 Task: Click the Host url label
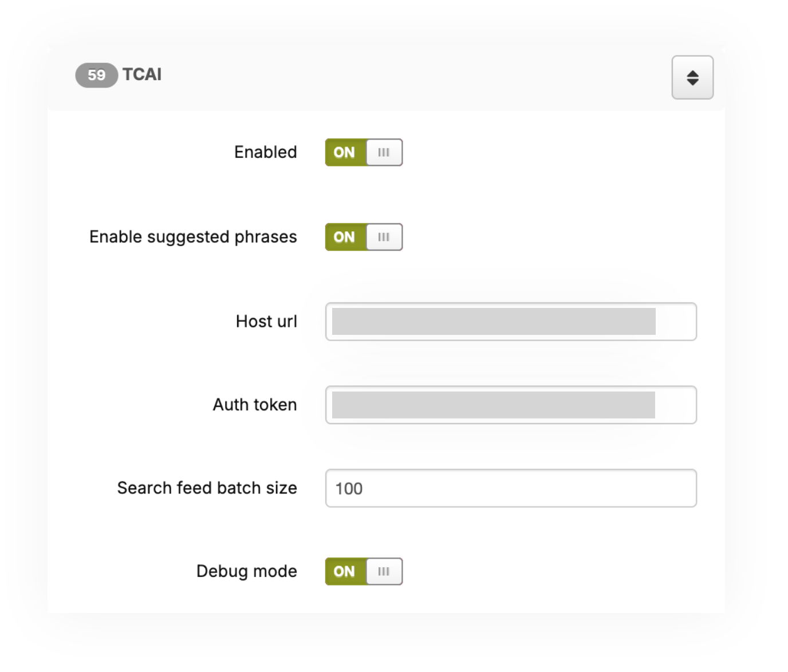266,322
